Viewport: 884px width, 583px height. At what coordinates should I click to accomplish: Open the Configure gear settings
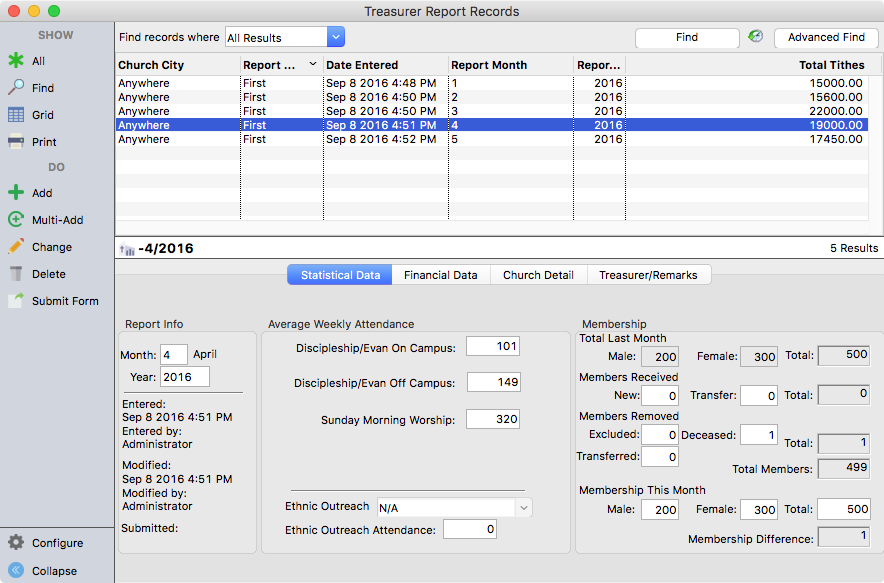pos(16,543)
